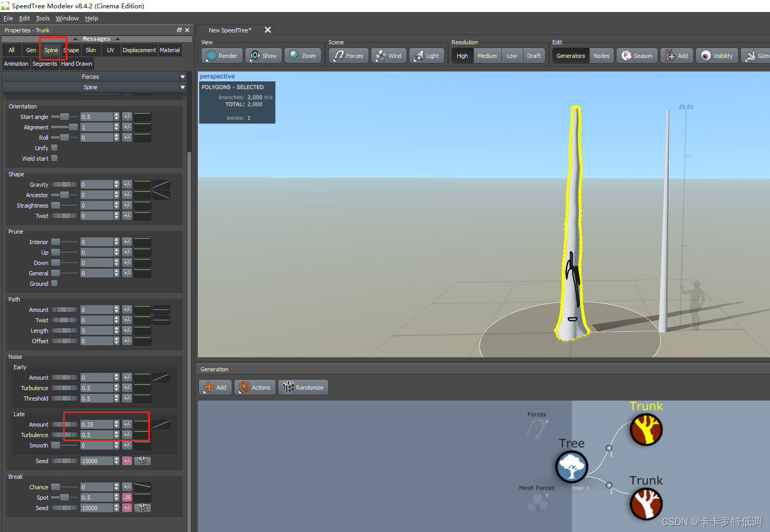Click the Visibility eyeball icon
This screenshot has width=770, height=532.
coord(706,56)
